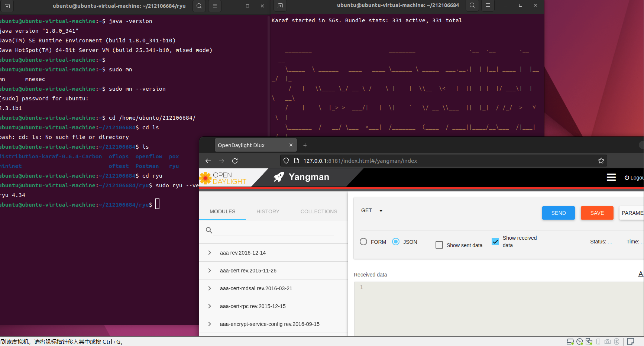Screen dimensions: 644x346
Task: Open a new browser tab with plus
Action: point(305,145)
